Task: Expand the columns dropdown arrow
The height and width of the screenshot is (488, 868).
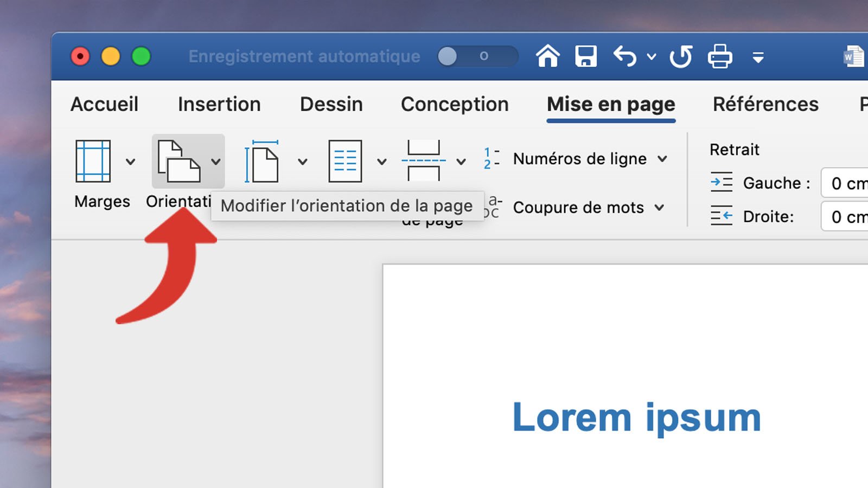Action: [x=382, y=162]
